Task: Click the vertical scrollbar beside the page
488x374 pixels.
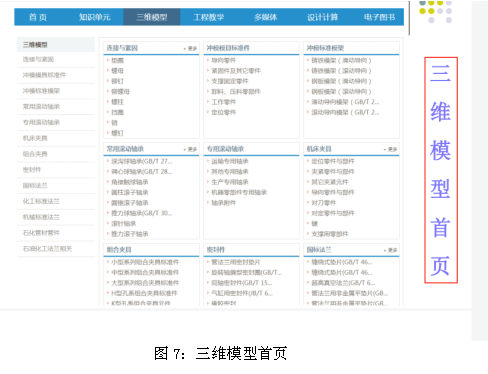Action: pyautogui.click(x=409, y=18)
